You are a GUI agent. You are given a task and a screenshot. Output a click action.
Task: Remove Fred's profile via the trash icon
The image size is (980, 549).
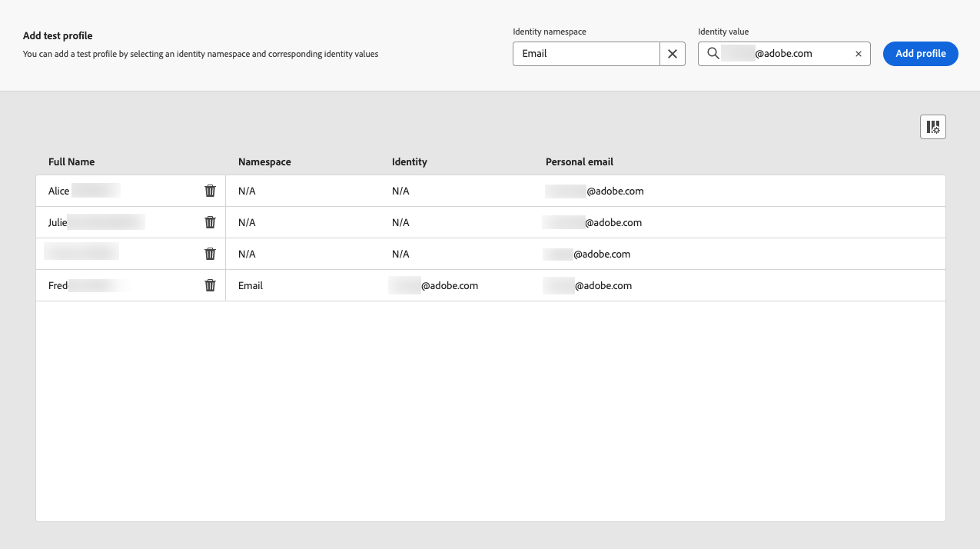[x=210, y=285]
